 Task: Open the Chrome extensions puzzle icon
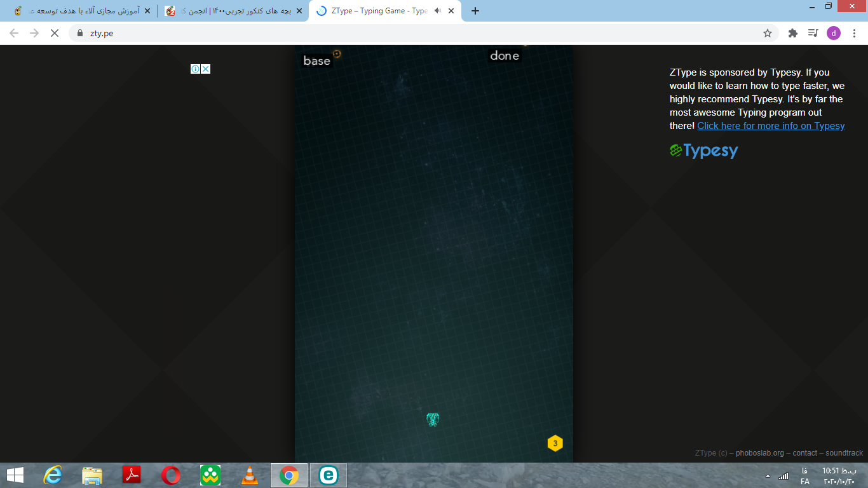point(792,33)
